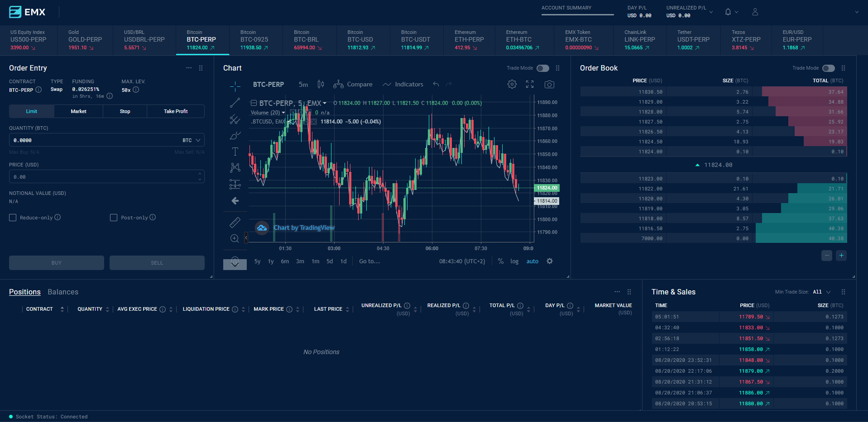Check the Post-only checkbox
Viewport: 868px width, 422px height.
click(x=114, y=218)
